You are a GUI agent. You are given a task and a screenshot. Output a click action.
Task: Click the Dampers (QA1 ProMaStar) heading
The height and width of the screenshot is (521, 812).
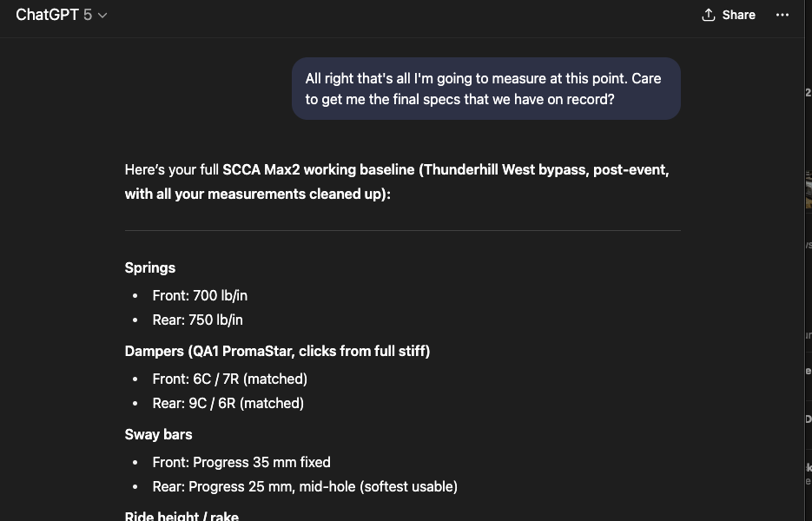[276, 351]
